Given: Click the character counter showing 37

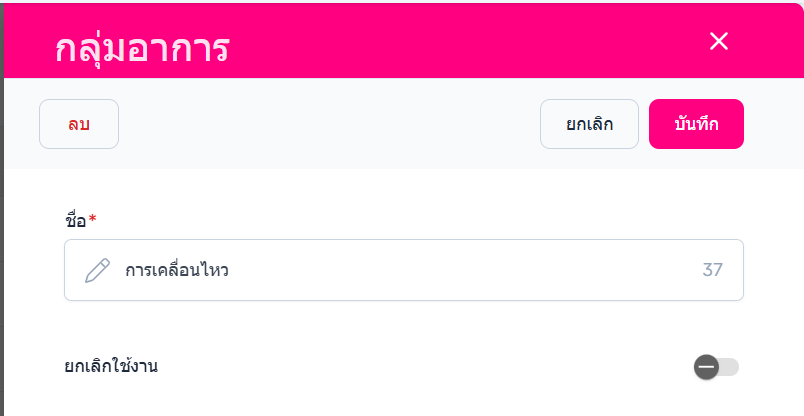Looking at the screenshot, I should [x=712, y=270].
